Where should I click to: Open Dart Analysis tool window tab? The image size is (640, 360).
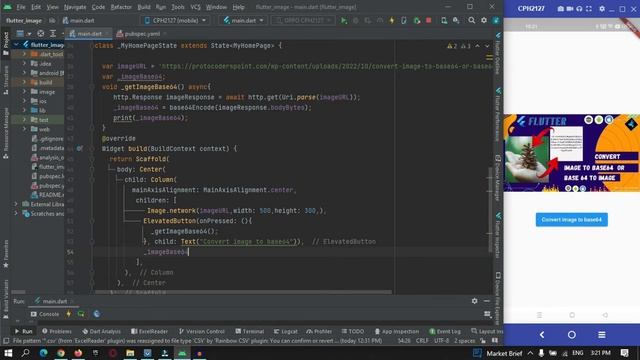[101, 331]
